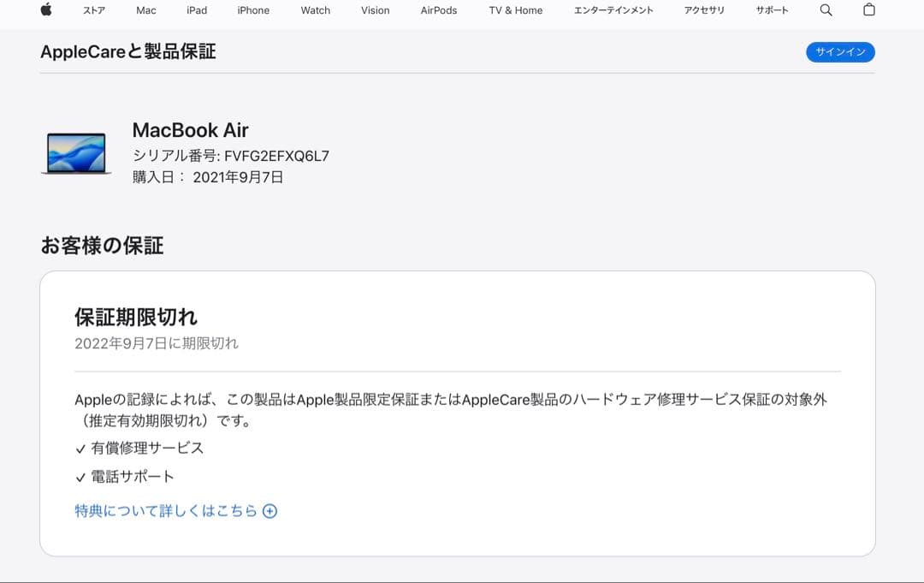The height and width of the screenshot is (583, 924).
Task: Open the iPad navigation item
Action: click(x=196, y=10)
